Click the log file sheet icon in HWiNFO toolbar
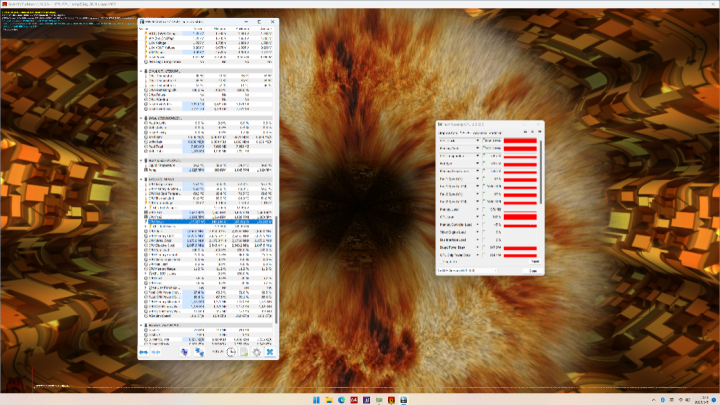This screenshot has height=405, width=720. coord(244,352)
